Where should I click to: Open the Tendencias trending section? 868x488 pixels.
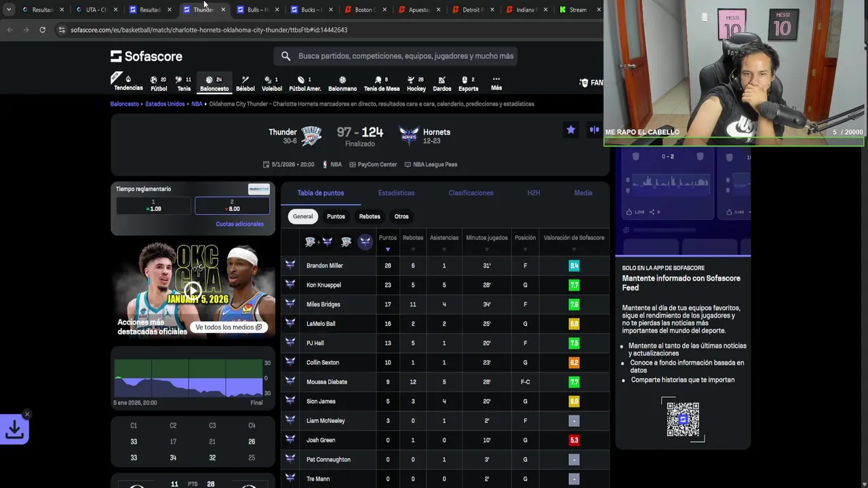pyautogui.click(x=128, y=83)
